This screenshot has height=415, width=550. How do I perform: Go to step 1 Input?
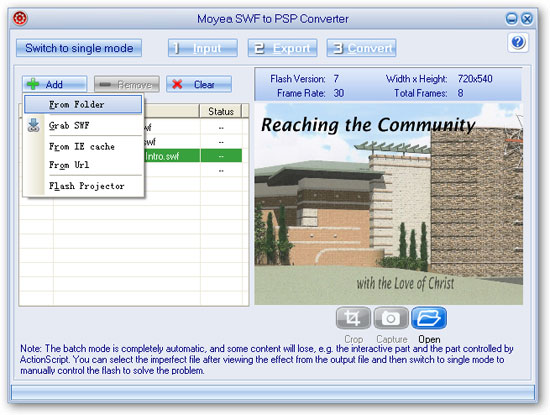[203, 48]
